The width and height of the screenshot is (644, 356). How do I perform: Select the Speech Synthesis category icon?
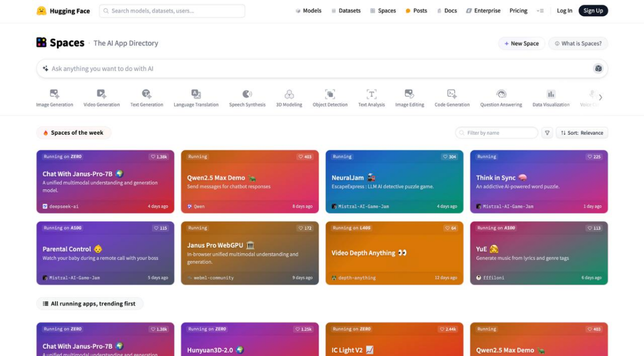tap(247, 94)
